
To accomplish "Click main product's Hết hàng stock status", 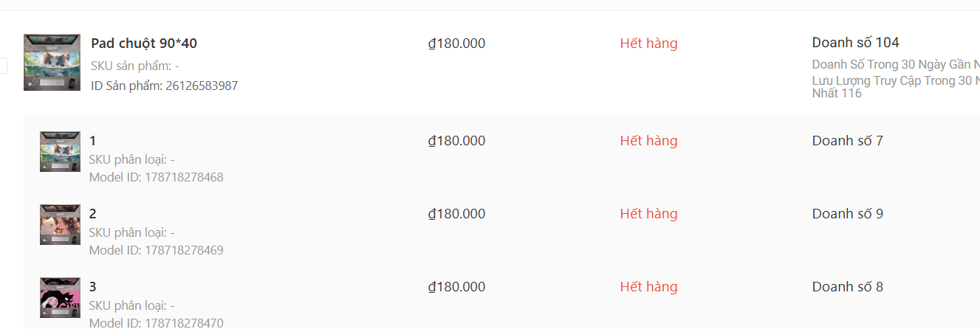I will coord(648,44).
